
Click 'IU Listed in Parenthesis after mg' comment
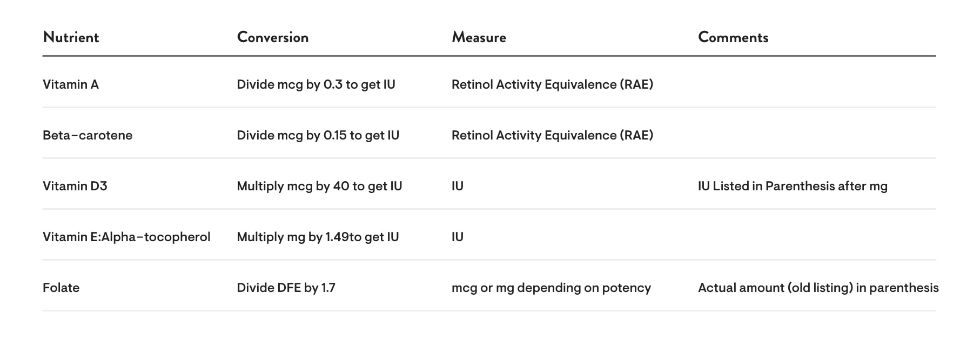point(793,186)
